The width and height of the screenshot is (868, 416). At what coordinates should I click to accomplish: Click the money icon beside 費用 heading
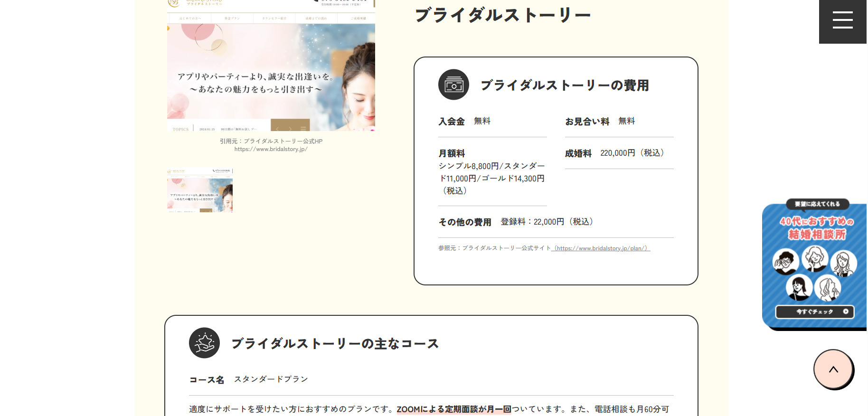[x=453, y=85]
